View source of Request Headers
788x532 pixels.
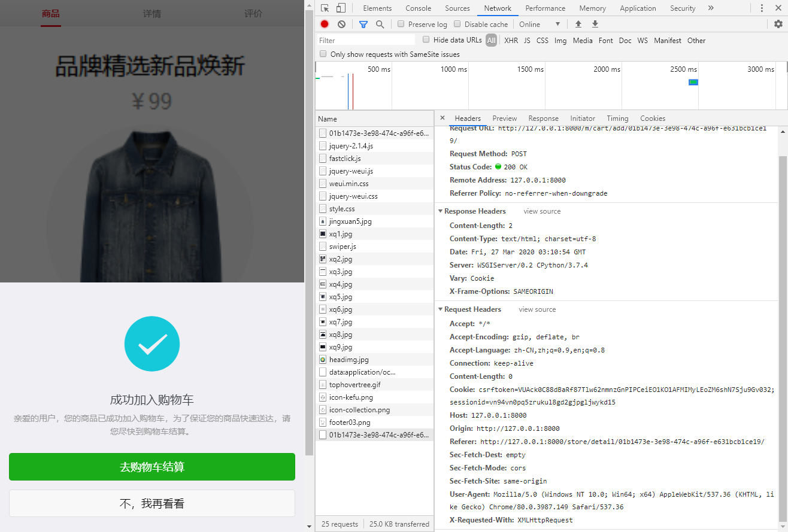(537, 309)
